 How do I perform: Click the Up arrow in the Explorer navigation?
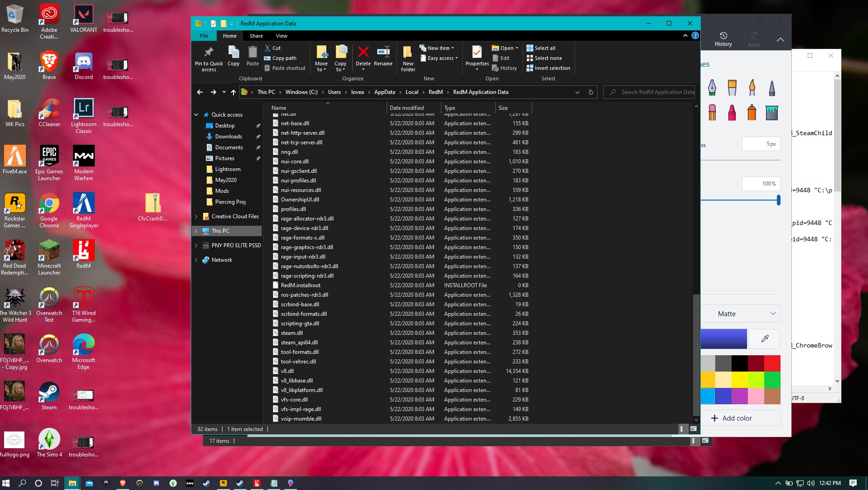(x=233, y=92)
